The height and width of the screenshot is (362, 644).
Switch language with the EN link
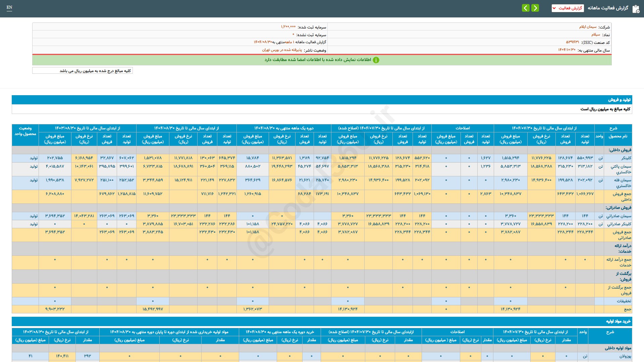9,7
